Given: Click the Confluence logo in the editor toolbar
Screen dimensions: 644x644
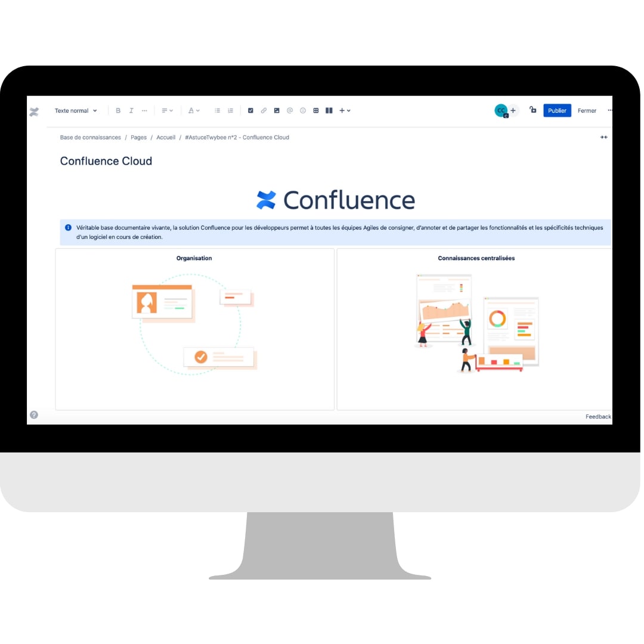Looking at the screenshot, I should click(34, 112).
